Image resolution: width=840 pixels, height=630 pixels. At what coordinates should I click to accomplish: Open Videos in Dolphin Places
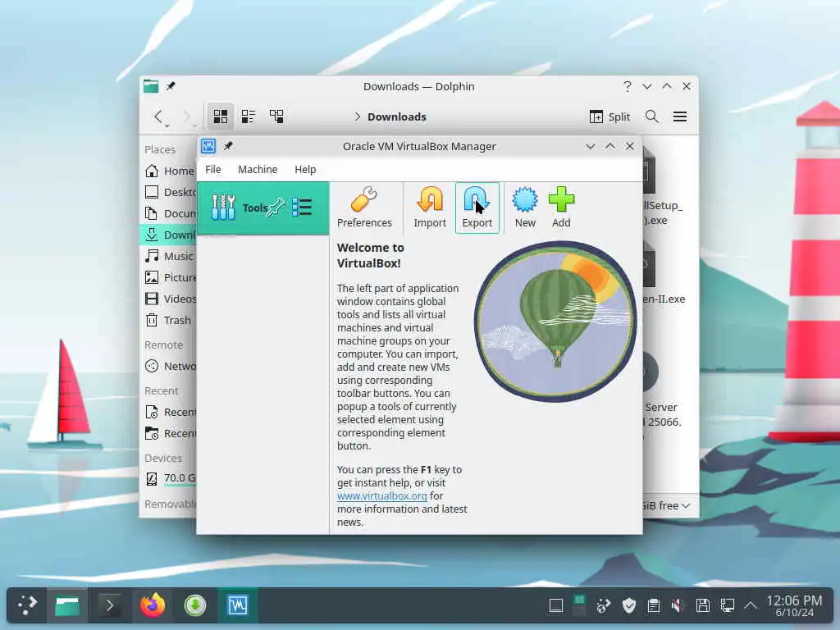(169, 299)
